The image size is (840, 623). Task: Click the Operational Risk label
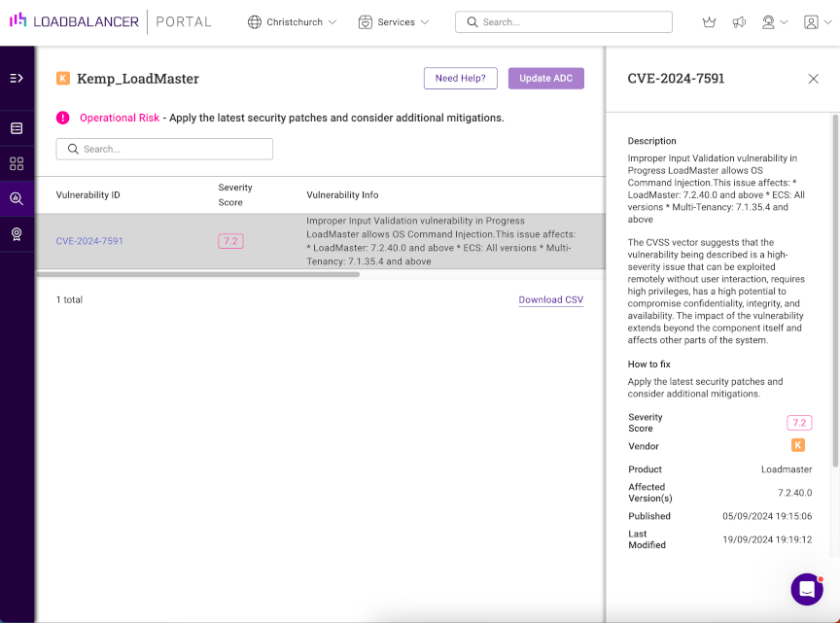click(x=120, y=118)
